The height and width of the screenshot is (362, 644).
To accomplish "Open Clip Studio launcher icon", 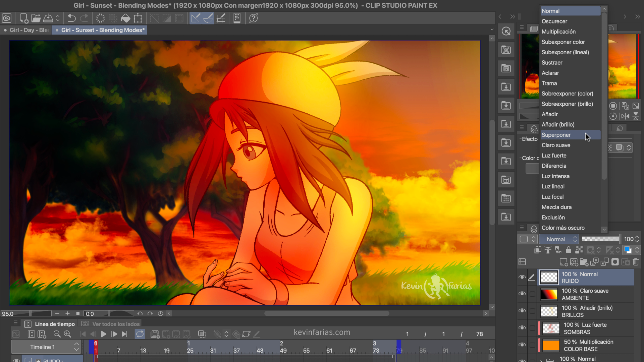I will point(7,18).
